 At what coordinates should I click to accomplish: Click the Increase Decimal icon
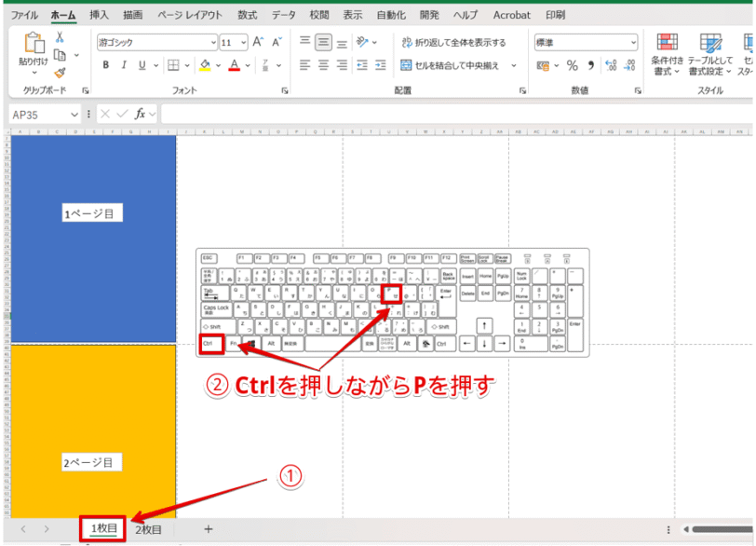point(610,65)
